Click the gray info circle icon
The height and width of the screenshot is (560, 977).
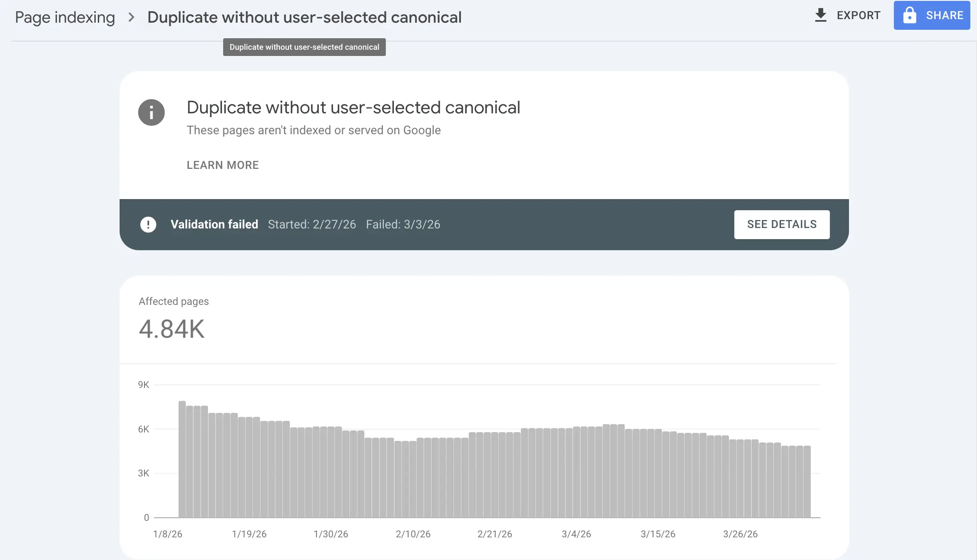(x=151, y=112)
